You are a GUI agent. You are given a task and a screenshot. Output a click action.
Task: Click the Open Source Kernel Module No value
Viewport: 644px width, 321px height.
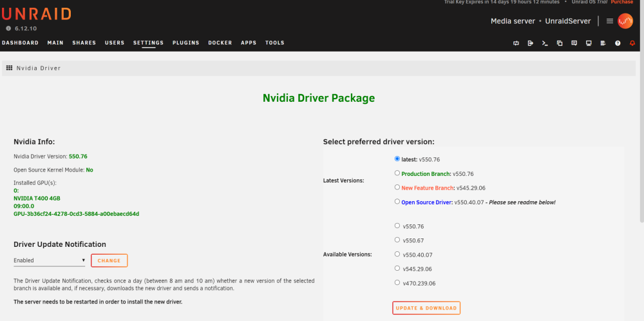pos(90,170)
